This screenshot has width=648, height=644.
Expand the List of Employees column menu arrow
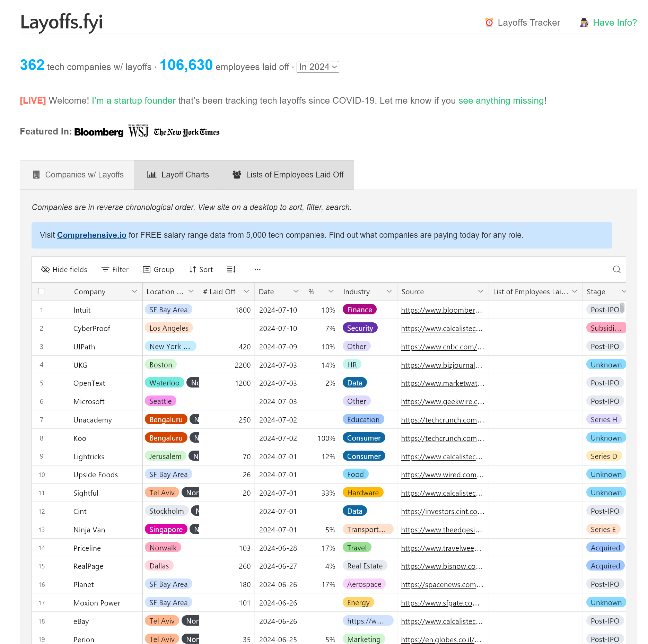[x=575, y=291]
